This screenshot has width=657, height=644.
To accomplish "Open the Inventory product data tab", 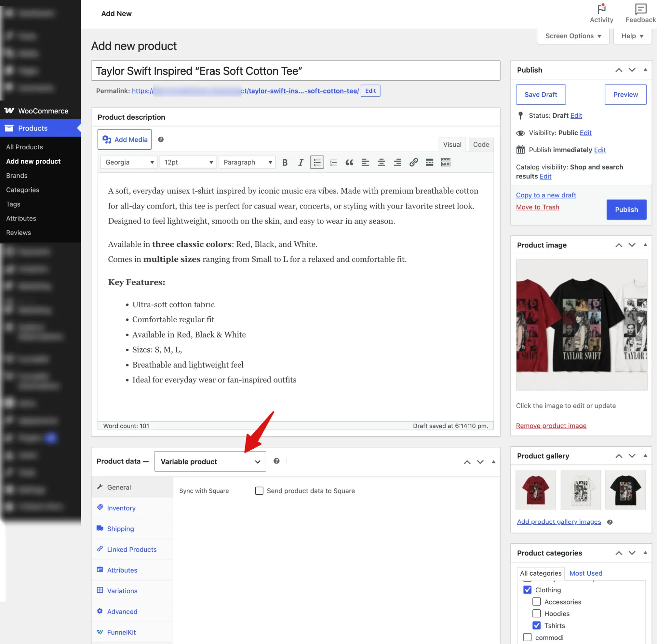I will pos(132,508).
